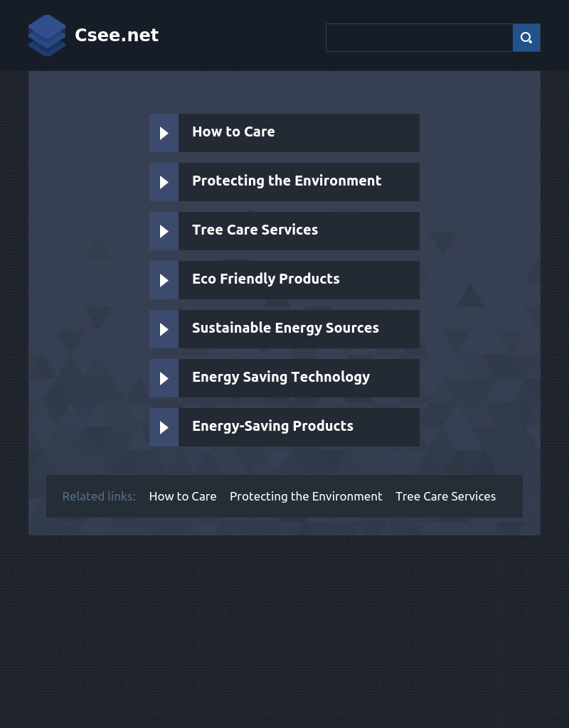Open Energy-Saving Products entry
Screen dimensions: 569x728
click(x=272, y=427)
